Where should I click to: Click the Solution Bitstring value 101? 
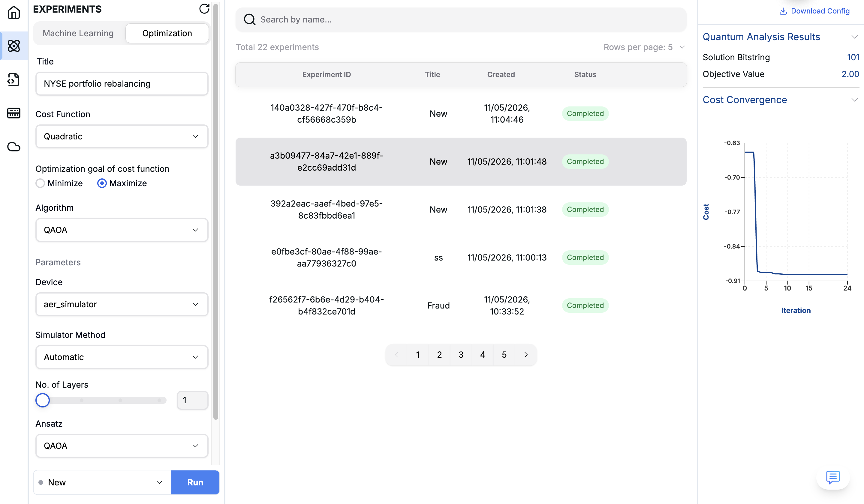coord(853,57)
